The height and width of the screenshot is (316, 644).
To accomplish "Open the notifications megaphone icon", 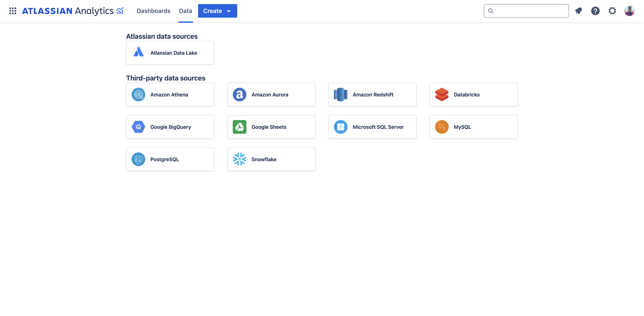I will pos(578,11).
